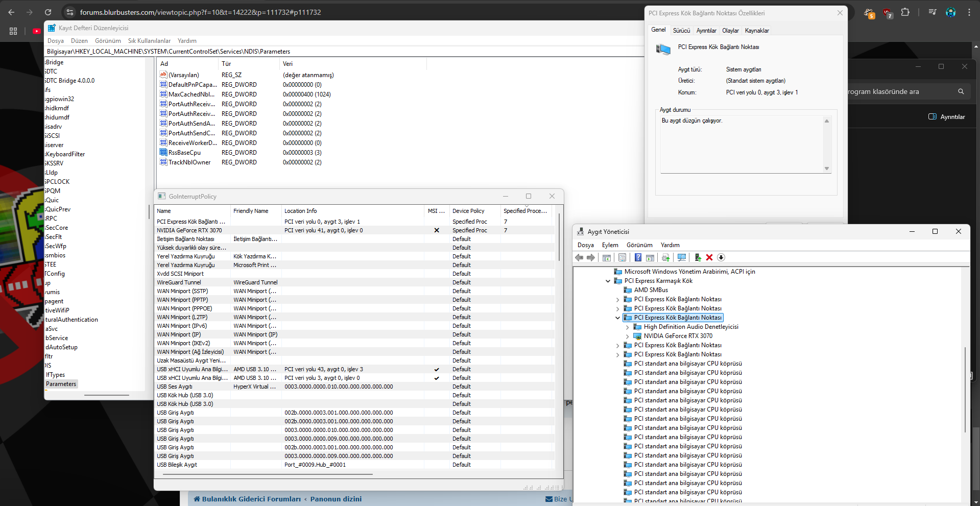Click the red X uninstall device icon
980x506 pixels.
click(709, 258)
